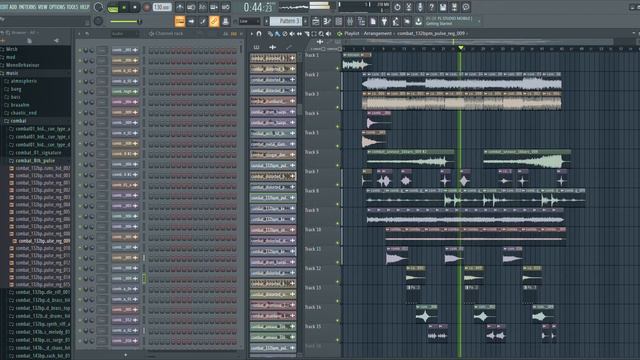Click the Track 1 audio clip
This screenshot has width=640, height=360.
point(357,62)
